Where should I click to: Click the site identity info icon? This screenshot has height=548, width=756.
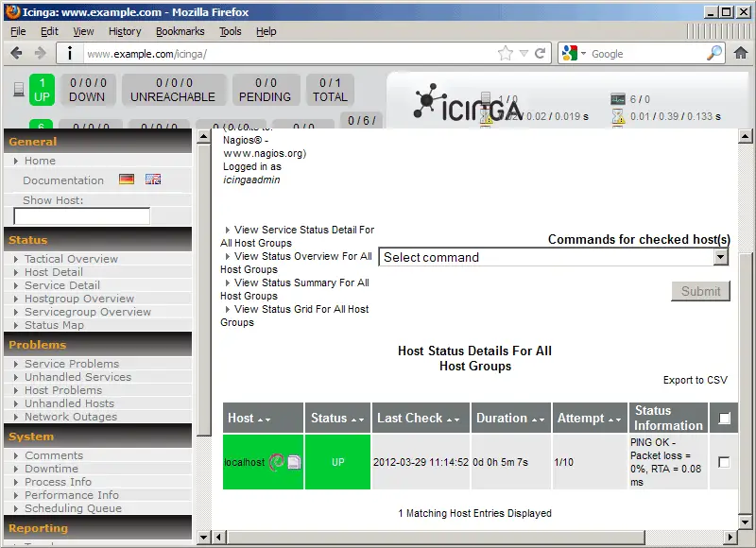point(70,54)
